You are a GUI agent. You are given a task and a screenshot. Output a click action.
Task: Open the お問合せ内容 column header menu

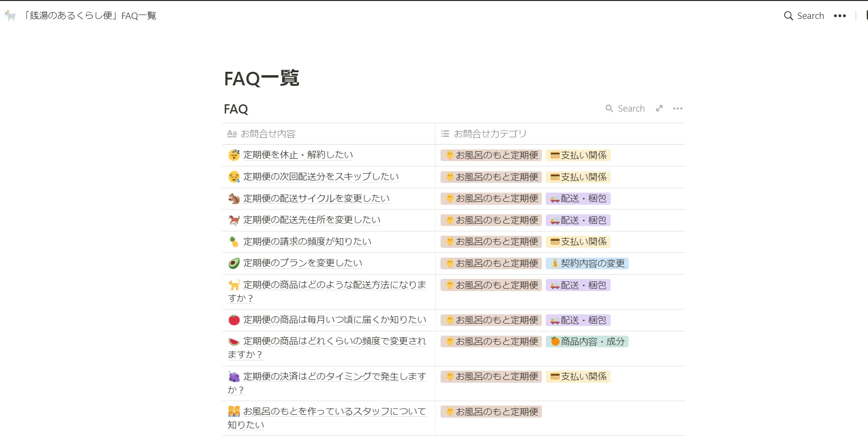coord(268,134)
